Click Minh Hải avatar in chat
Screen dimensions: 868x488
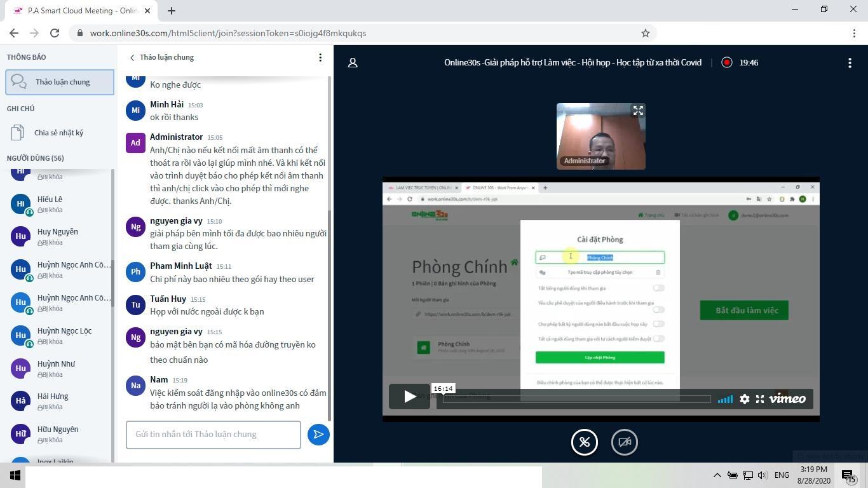135,110
